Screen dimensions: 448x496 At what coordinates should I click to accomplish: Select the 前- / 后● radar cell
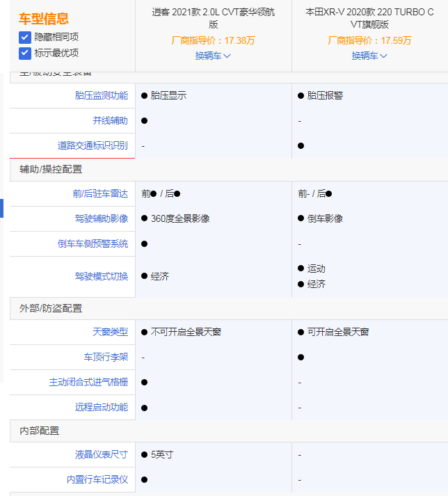pyautogui.click(x=315, y=193)
